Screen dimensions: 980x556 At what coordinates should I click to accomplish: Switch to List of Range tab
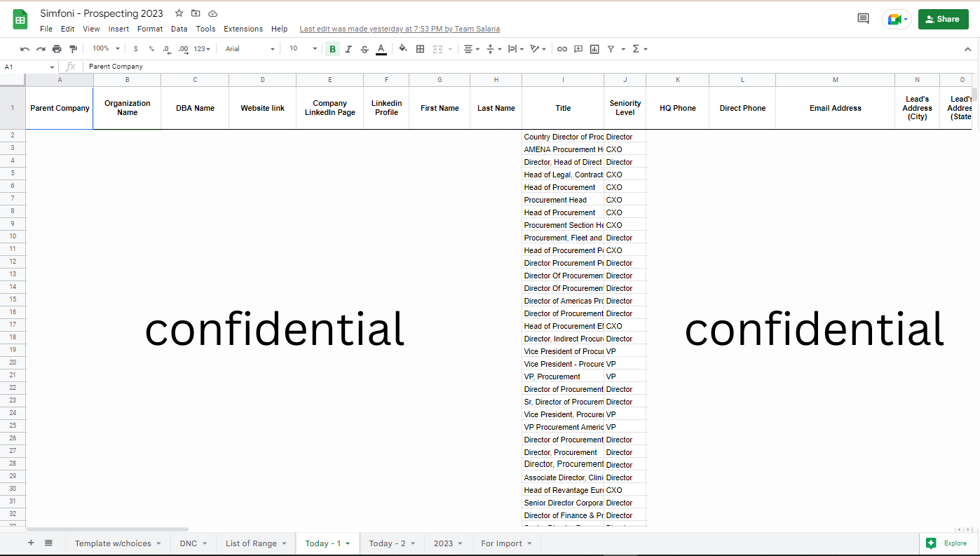click(255, 543)
